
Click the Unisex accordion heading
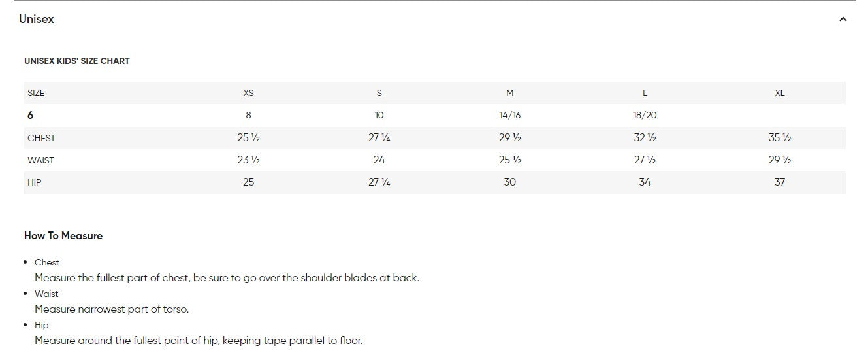tap(37, 20)
